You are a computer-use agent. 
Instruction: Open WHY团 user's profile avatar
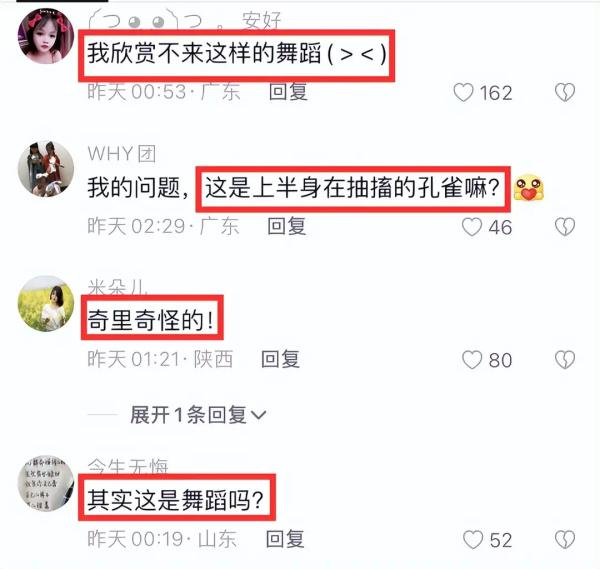click(46, 169)
